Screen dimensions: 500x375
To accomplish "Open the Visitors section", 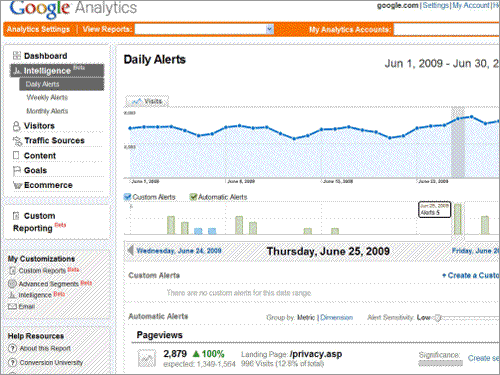I will (39, 126).
